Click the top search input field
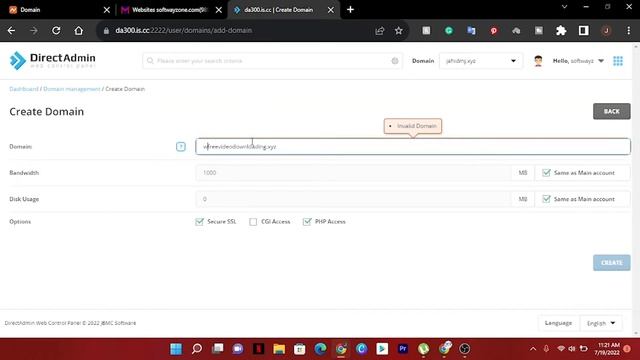The width and height of the screenshot is (640, 360). (273, 61)
